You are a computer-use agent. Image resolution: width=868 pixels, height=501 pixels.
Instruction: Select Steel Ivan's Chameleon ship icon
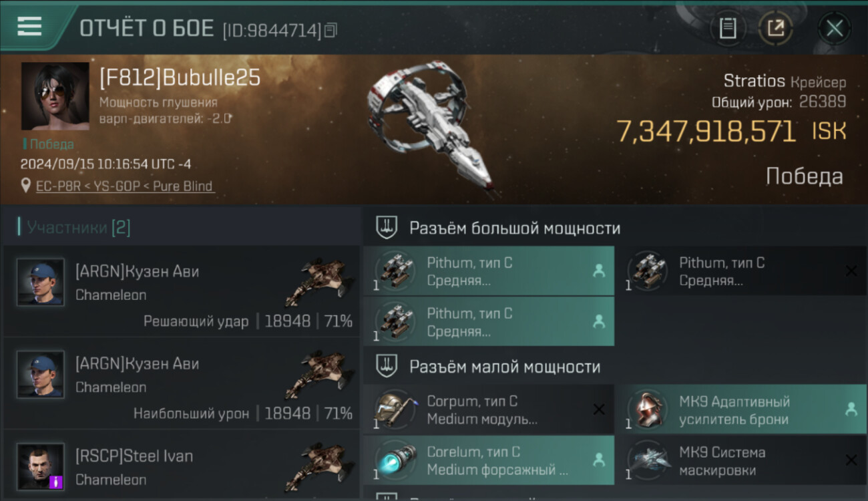tap(318, 466)
